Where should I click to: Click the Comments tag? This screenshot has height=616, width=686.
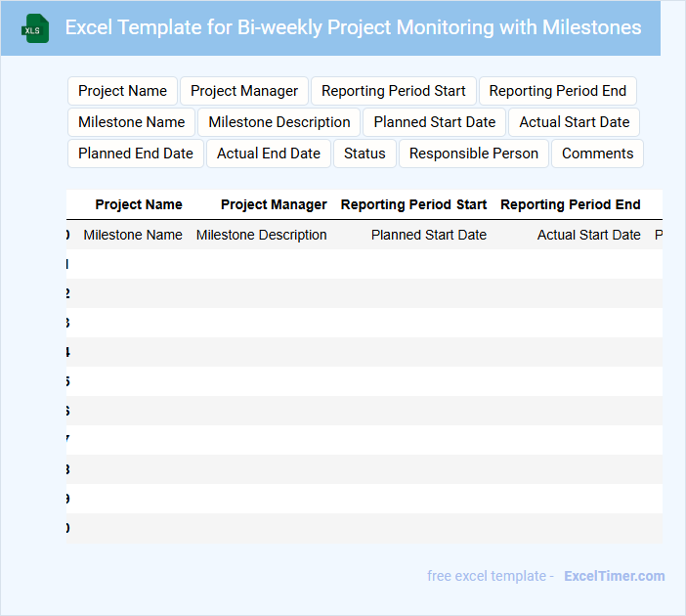point(597,154)
